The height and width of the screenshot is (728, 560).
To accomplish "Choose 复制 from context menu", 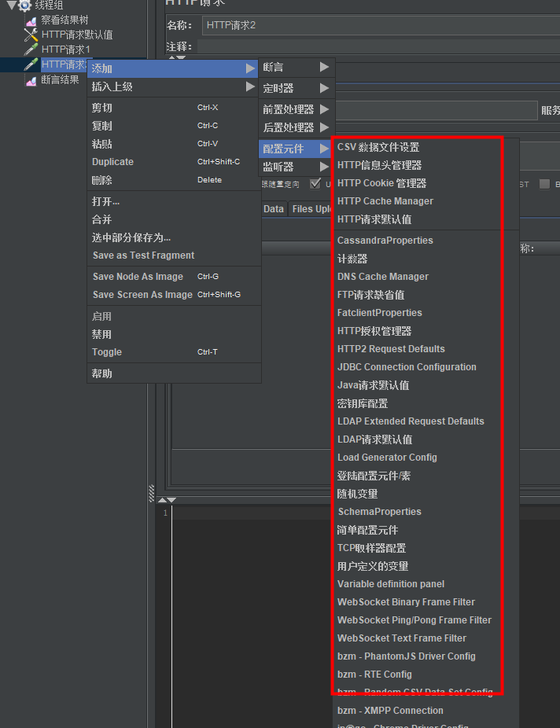I will tap(174, 126).
